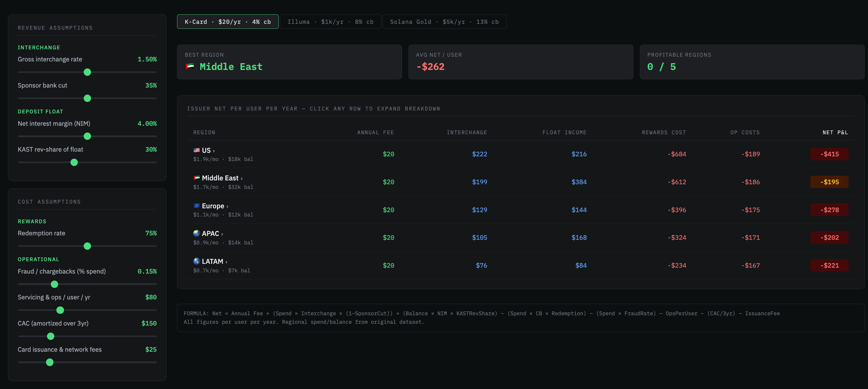Click the US net P&L -$415 badge
Screen dimensions: 868x389
(829, 154)
